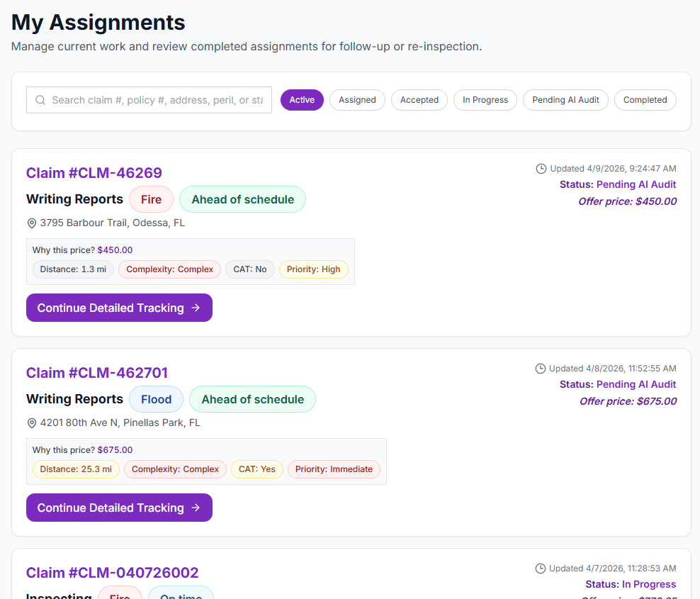Click Ahead of schedule badge on CLM-46269
The image size is (700, 599).
point(243,199)
